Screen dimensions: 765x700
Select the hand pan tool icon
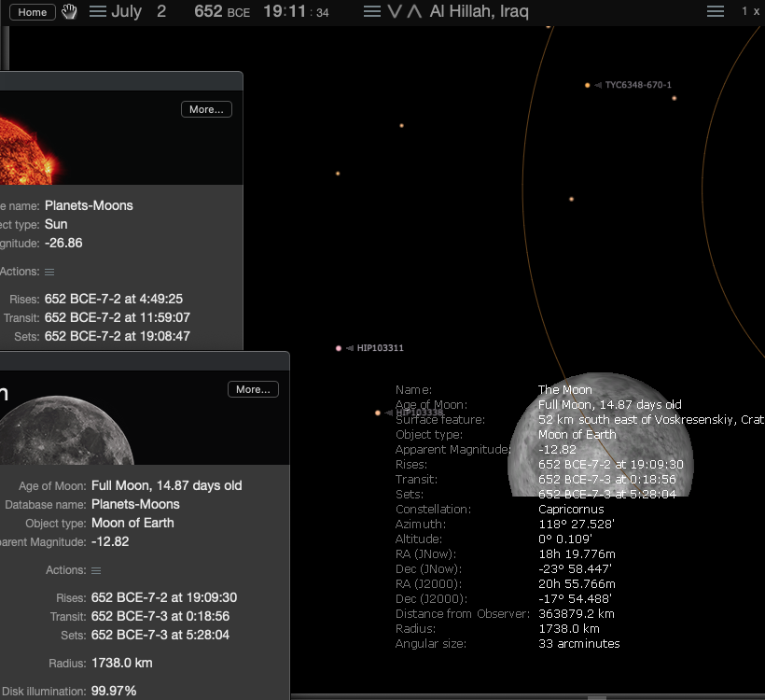69,12
